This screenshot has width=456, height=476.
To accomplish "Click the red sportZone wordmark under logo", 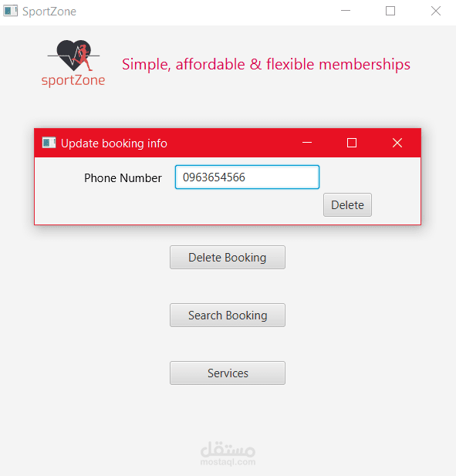I will tap(73, 81).
